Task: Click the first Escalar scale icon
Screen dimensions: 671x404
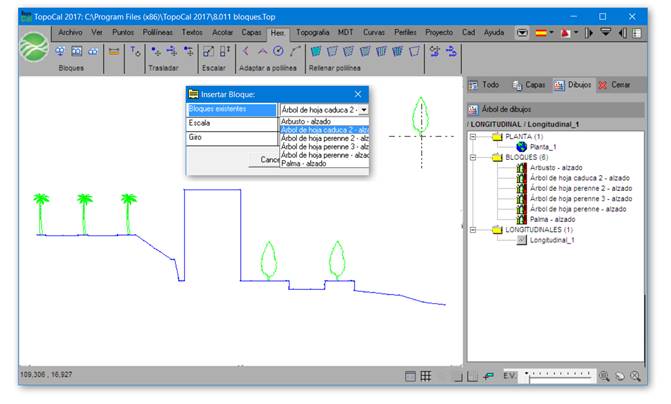Action: click(x=208, y=51)
